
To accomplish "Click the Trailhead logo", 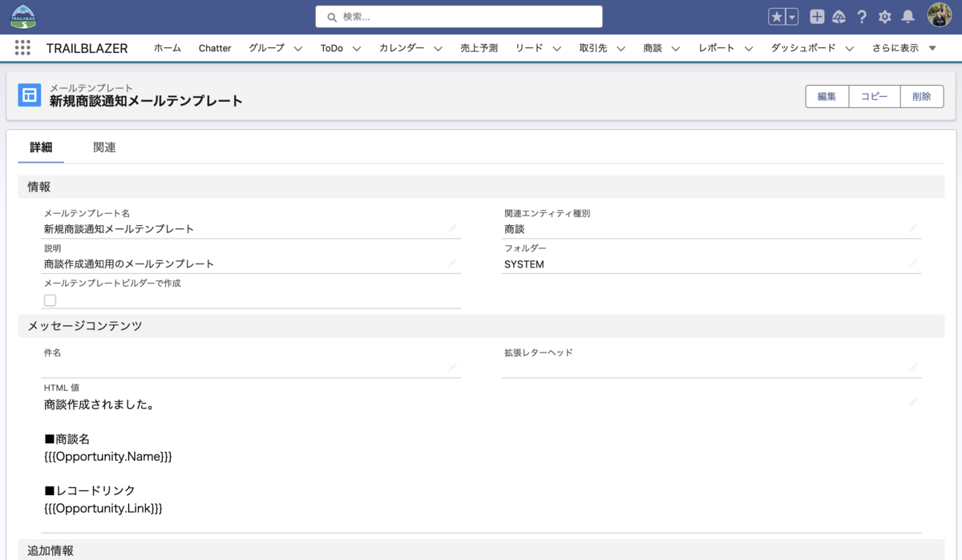I will [x=22, y=16].
